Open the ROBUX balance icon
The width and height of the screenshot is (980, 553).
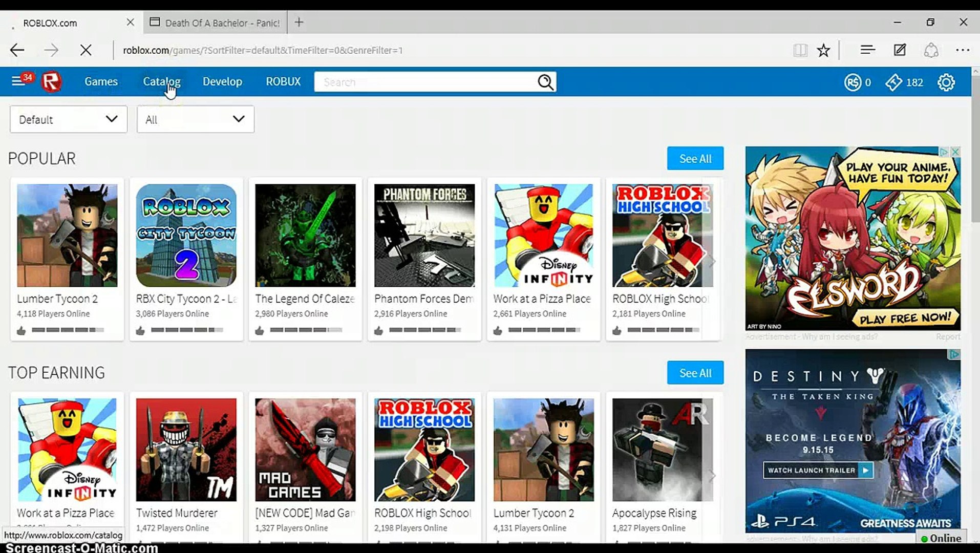click(853, 82)
